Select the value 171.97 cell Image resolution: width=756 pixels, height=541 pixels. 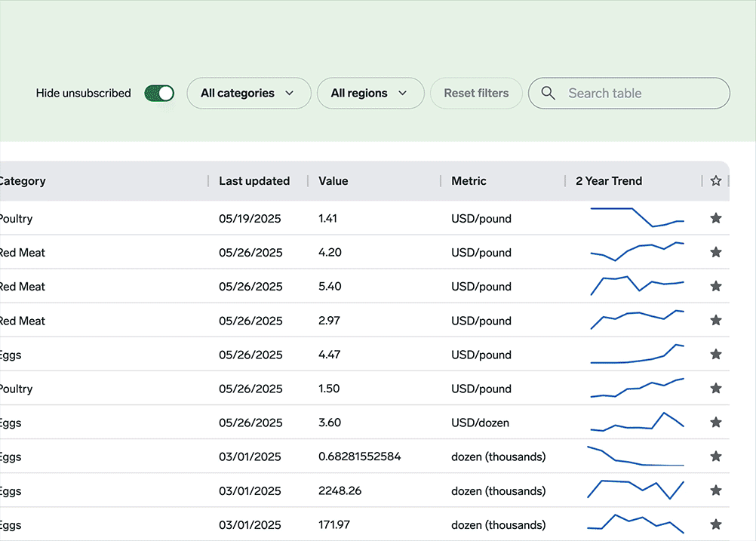click(334, 524)
